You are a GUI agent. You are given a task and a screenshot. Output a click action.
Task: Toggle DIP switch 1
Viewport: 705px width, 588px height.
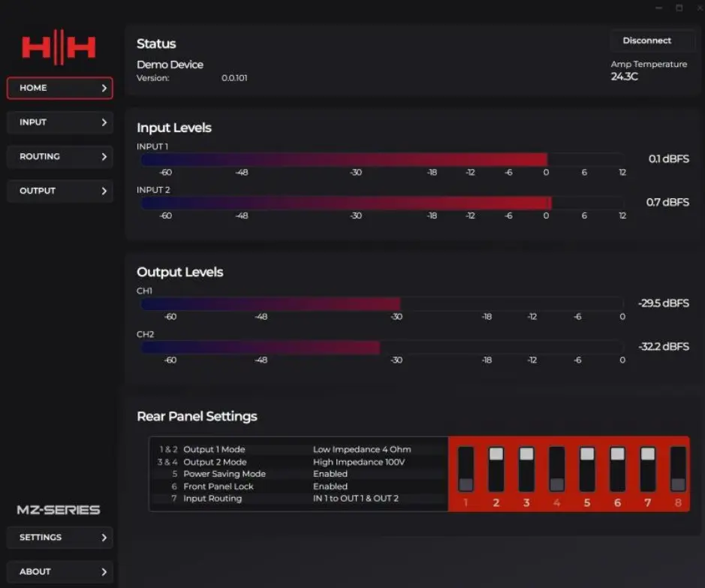coord(466,469)
